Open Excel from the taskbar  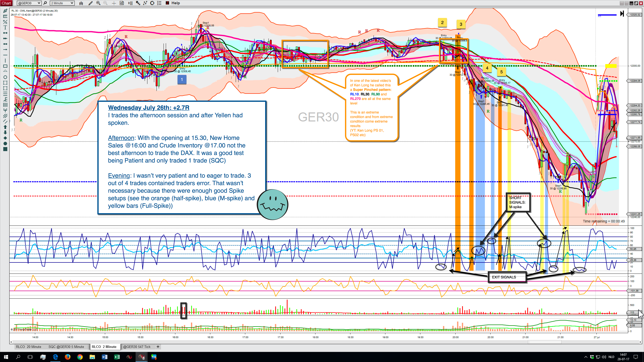(x=117, y=357)
